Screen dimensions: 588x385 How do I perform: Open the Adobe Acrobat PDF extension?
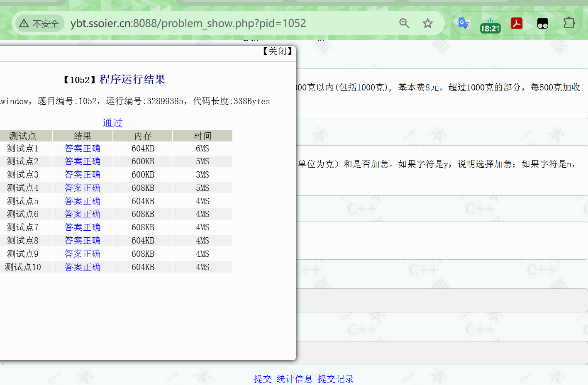[517, 23]
